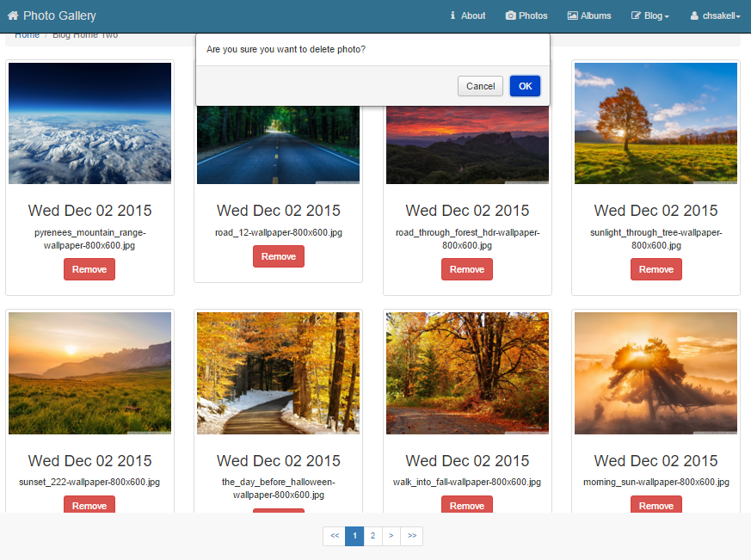This screenshot has height=560, width=751.
Task: Click the picture icon next to Albums
Action: pyautogui.click(x=572, y=15)
